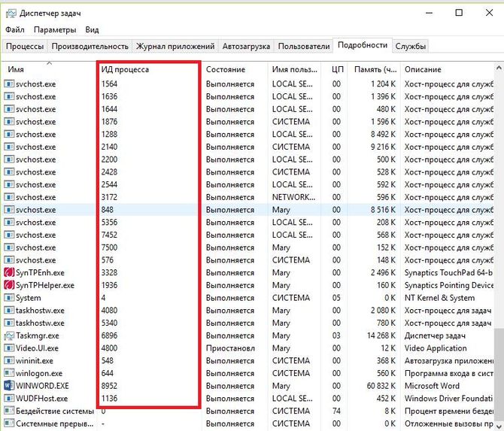Click icon of taskhostw.exe PID 4080

pos(9,311)
